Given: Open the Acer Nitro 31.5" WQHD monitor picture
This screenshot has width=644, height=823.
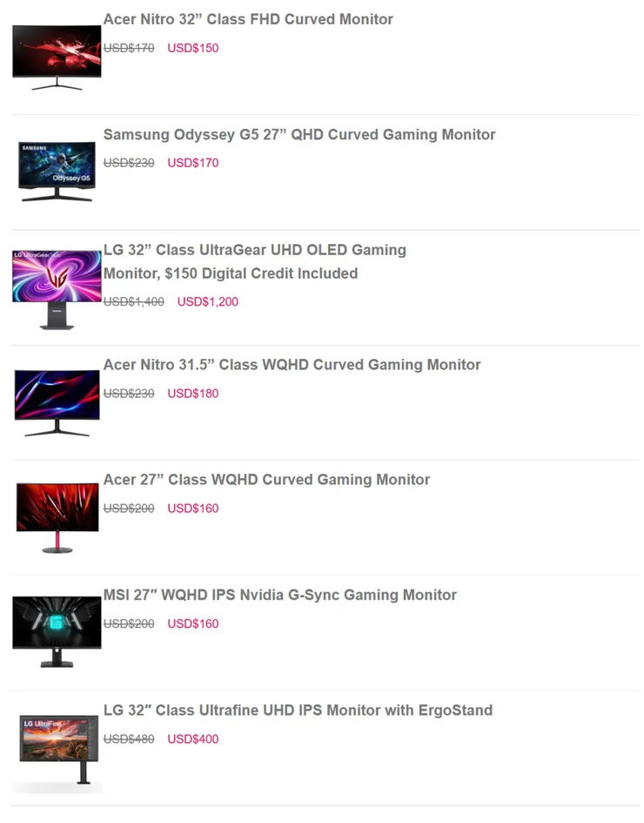Looking at the screenshot, I should pos(57,403).
